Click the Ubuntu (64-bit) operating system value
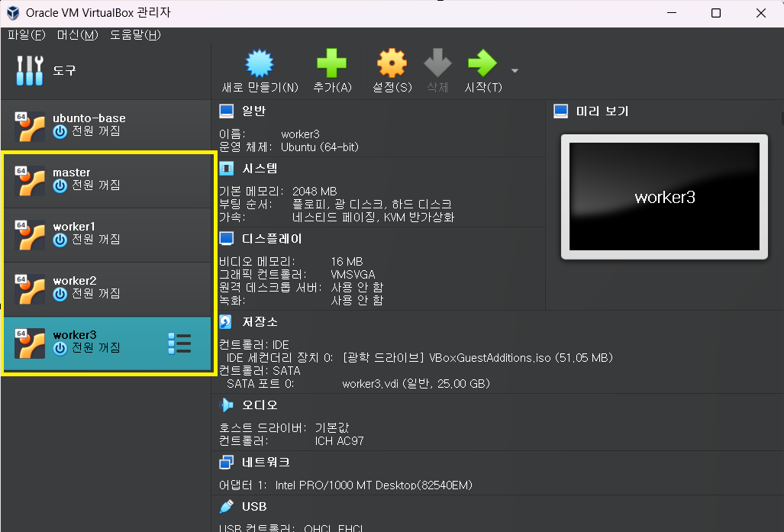 coord(320,147)
